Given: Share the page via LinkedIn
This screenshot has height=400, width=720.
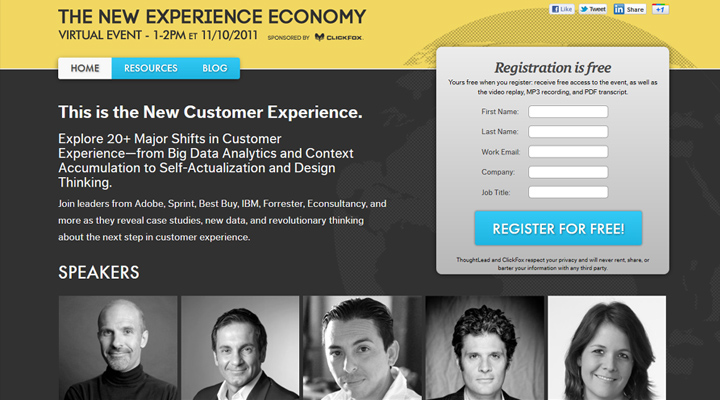Looking at the screenshot, I should click(630, 9).
